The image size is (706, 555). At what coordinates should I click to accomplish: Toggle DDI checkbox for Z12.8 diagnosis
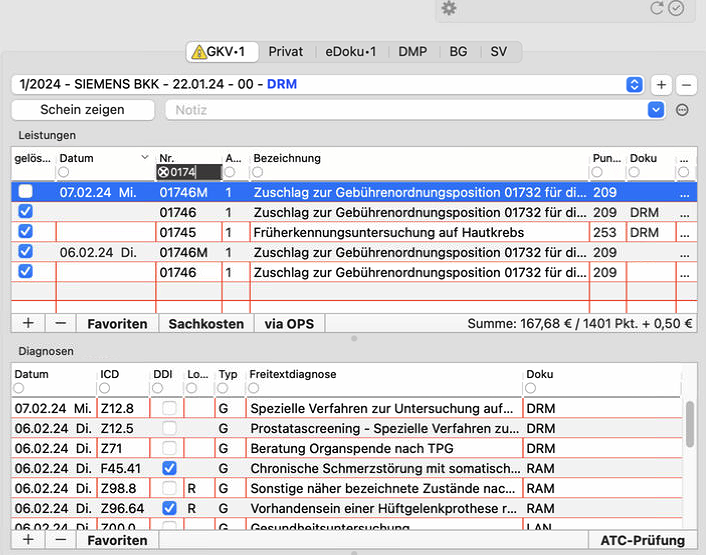(x=169, y=408)
